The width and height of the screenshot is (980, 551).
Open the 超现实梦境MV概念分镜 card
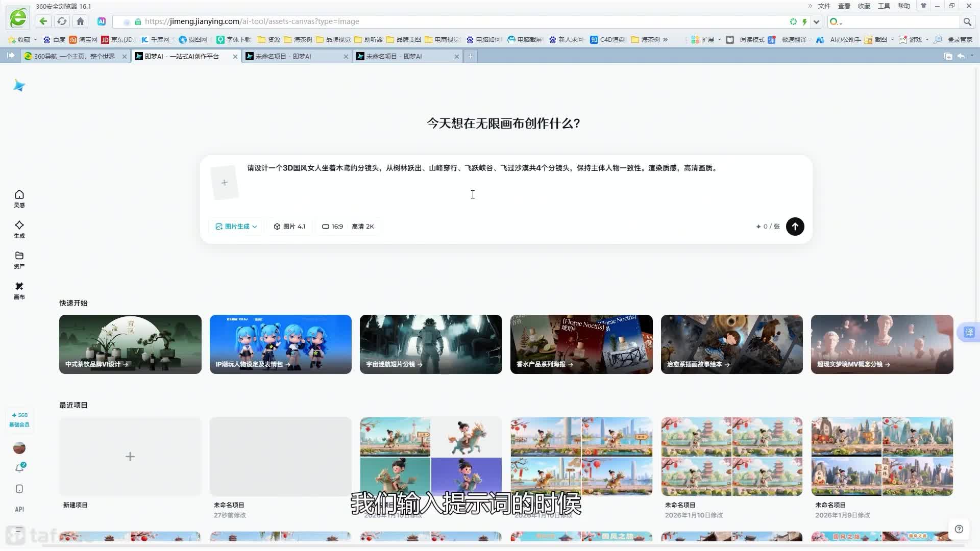pyautogui.click(x=882, y=344)
